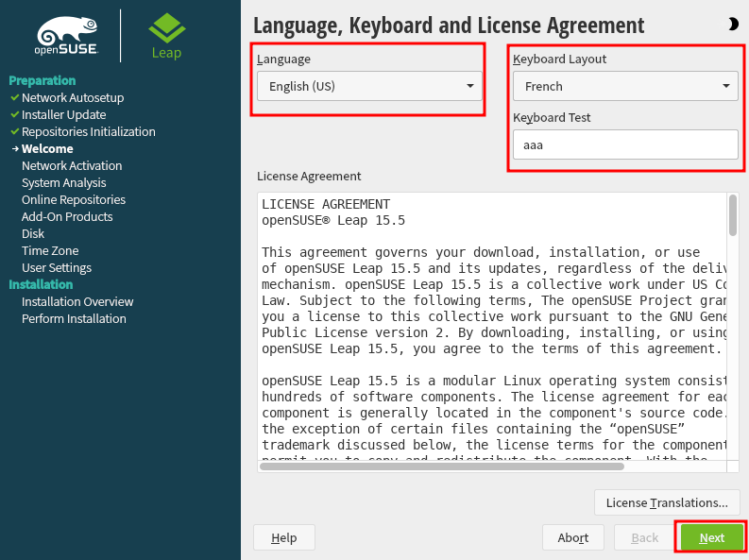Screen dimensions: 749x560
Task: Select the Disk step in sidebar
Action: [x=32, y=233]
